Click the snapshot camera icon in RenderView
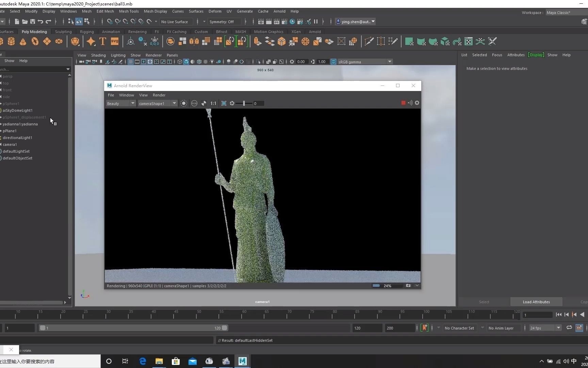Screen dimensions: 588x368 click(408, 286)
